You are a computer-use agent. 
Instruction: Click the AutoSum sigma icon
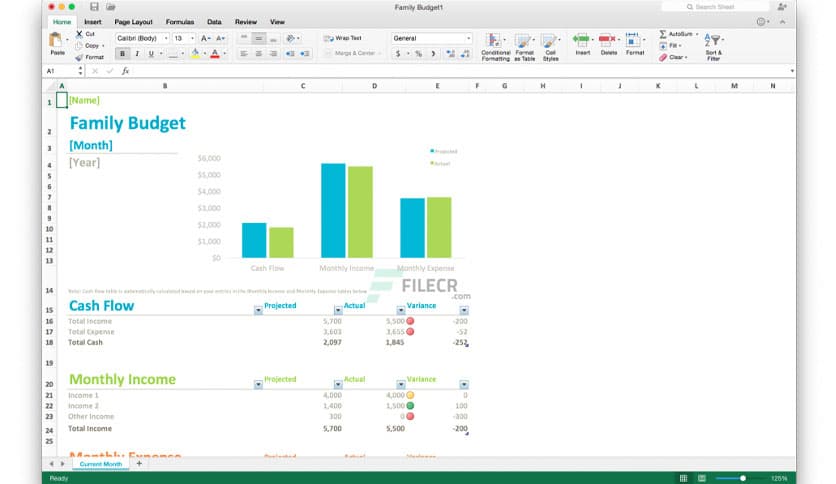pos(663,34)
